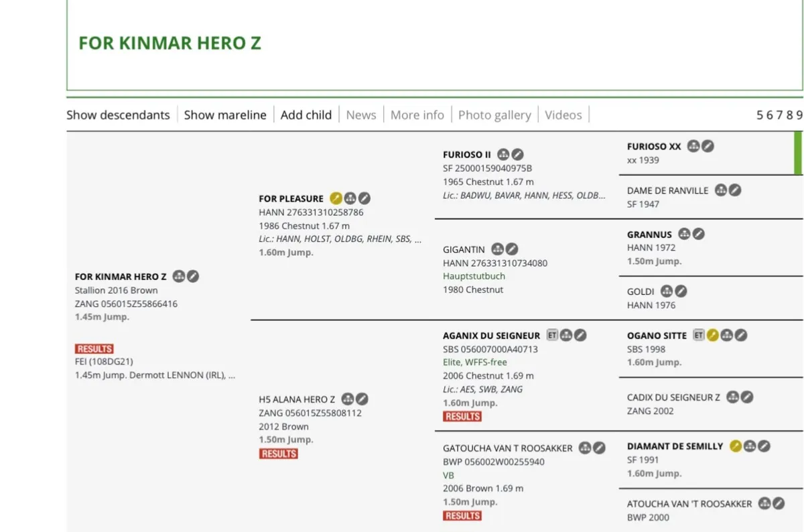Click the pedigree tree icon beside FURIOSO II

(x=503, y=154)
